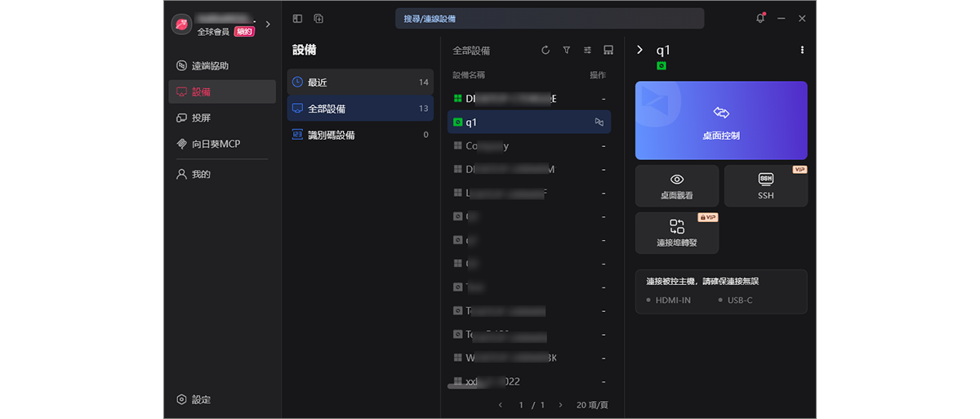Viewport: 980px width, 419px height.
Task: Select the first device row starting with DI
Action: [x=529, y=99]
